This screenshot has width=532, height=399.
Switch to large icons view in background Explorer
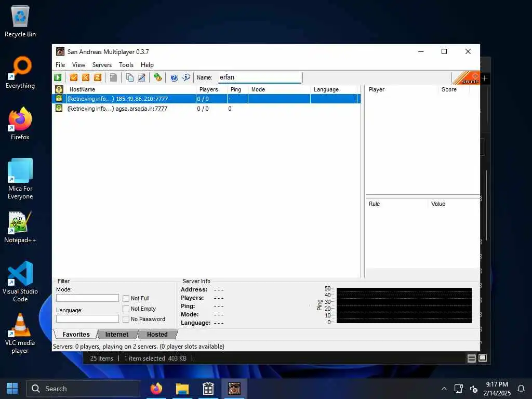(483, 358)
